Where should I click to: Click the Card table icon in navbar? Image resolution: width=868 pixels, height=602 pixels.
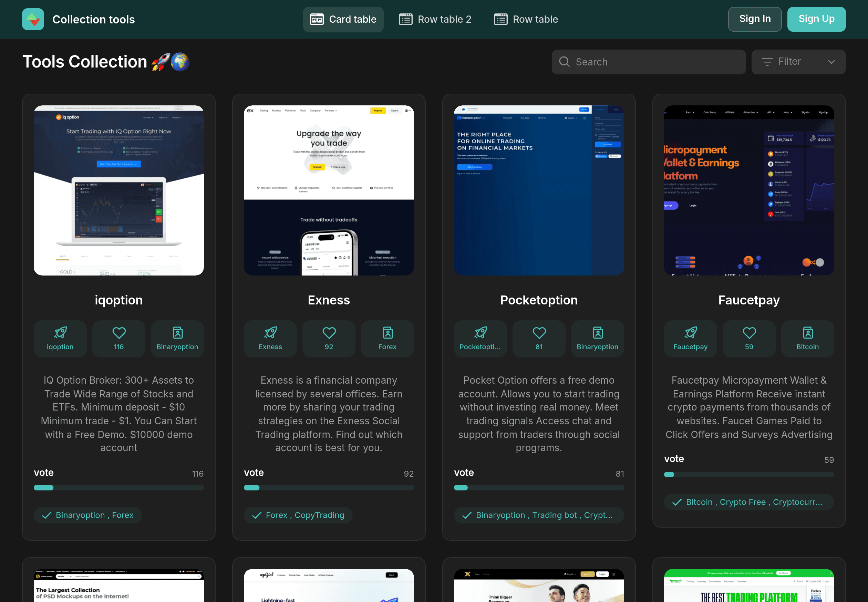pos(317,19)
